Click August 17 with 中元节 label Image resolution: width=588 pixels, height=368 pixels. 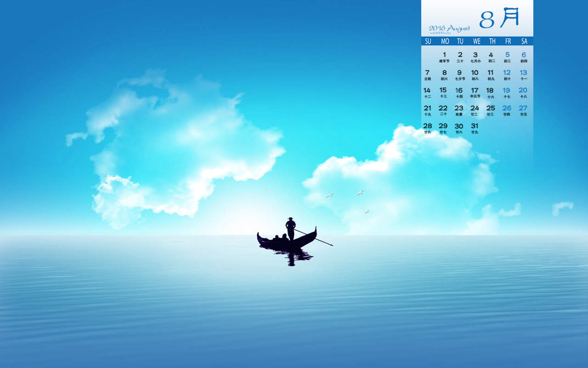[x=475, y=92]
